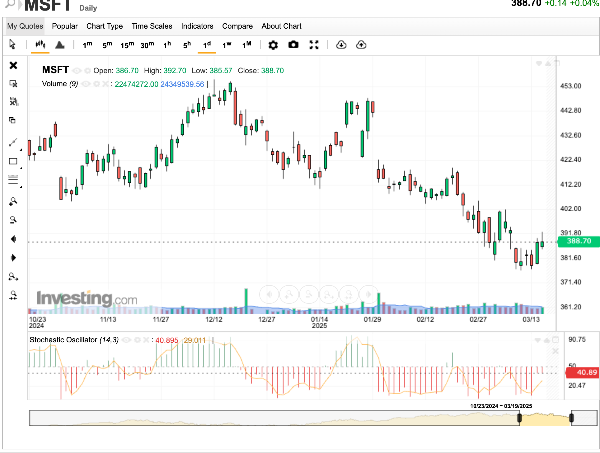The image size is (600, 453).
Task: Select the 1 day timeframe
Action: pos(207,45)
